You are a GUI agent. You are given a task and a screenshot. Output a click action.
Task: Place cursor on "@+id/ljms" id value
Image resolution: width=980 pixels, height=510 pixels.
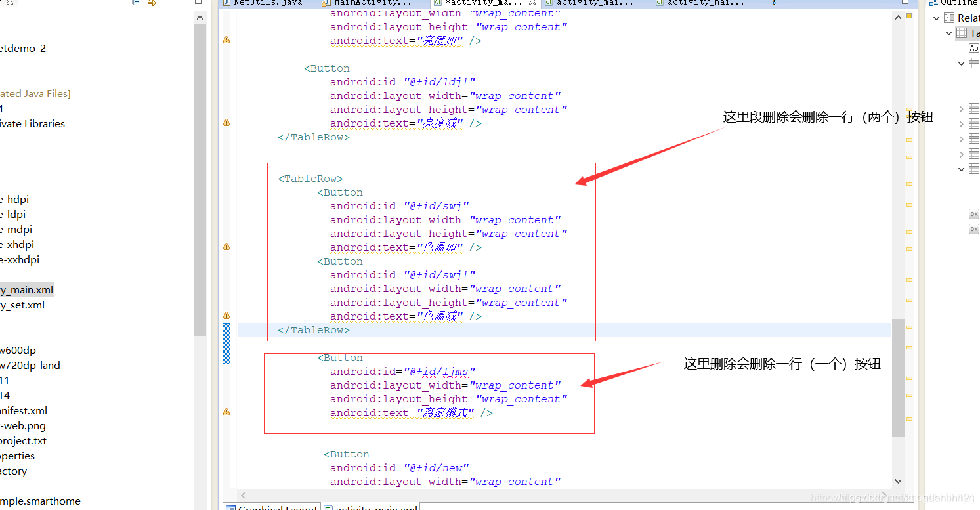(439, 372)
